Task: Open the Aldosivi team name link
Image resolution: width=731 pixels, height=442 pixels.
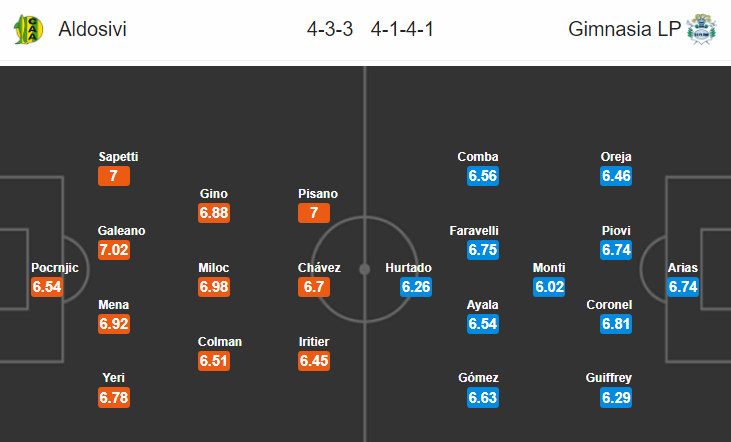Action: point(92,29)
